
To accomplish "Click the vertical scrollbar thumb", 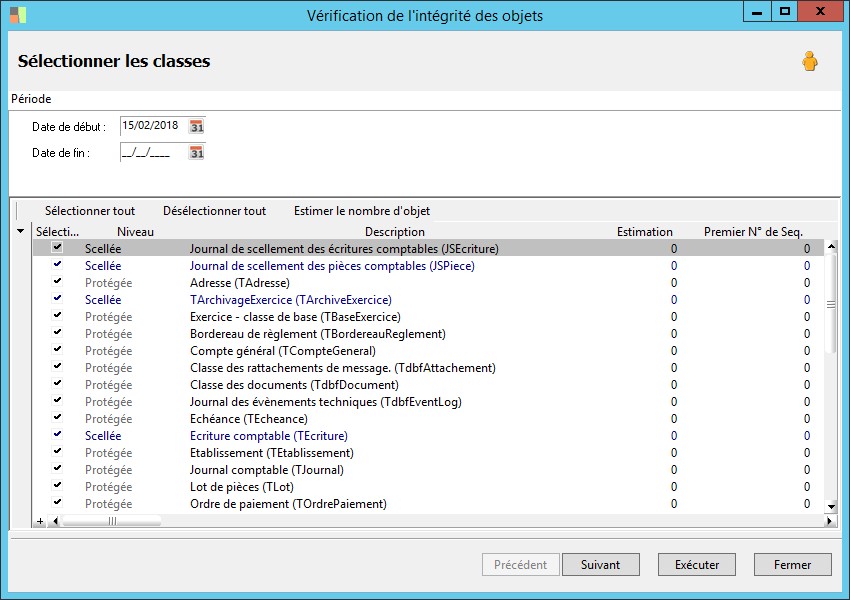I will [830, 306].
